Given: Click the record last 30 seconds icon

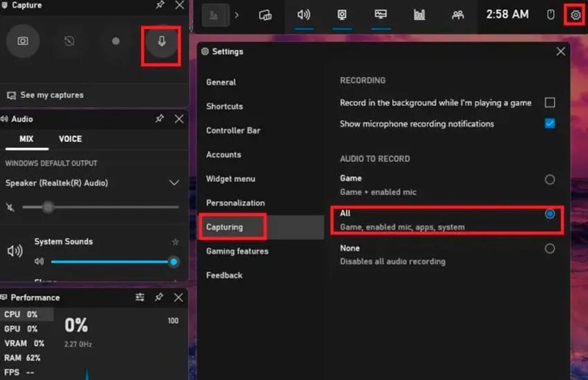Looking at the screenshot, I should pos(69,41).
